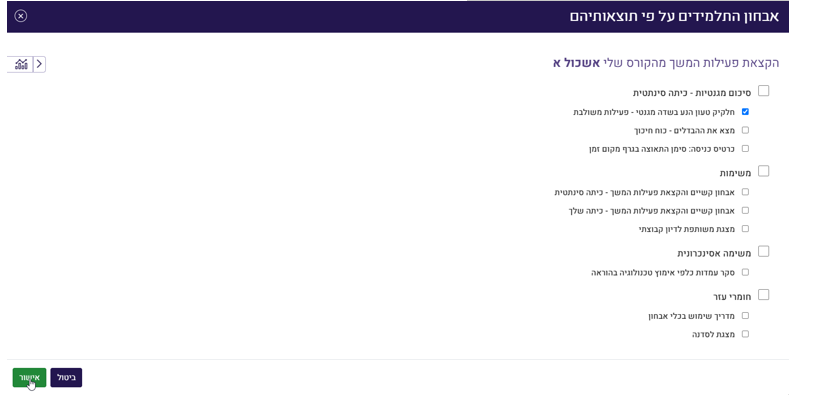Screen dimensions: 824x395
Task: Confirm with the green אישור button
Action: pos(29,378)
